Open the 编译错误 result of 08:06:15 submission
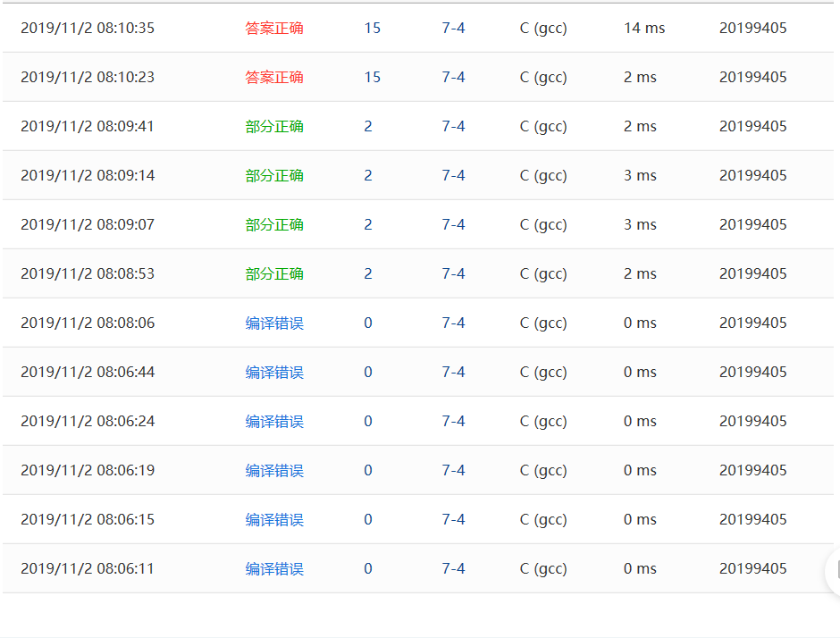Image resolution: width=840 pixels, height=638 pixels. point(274,520)
